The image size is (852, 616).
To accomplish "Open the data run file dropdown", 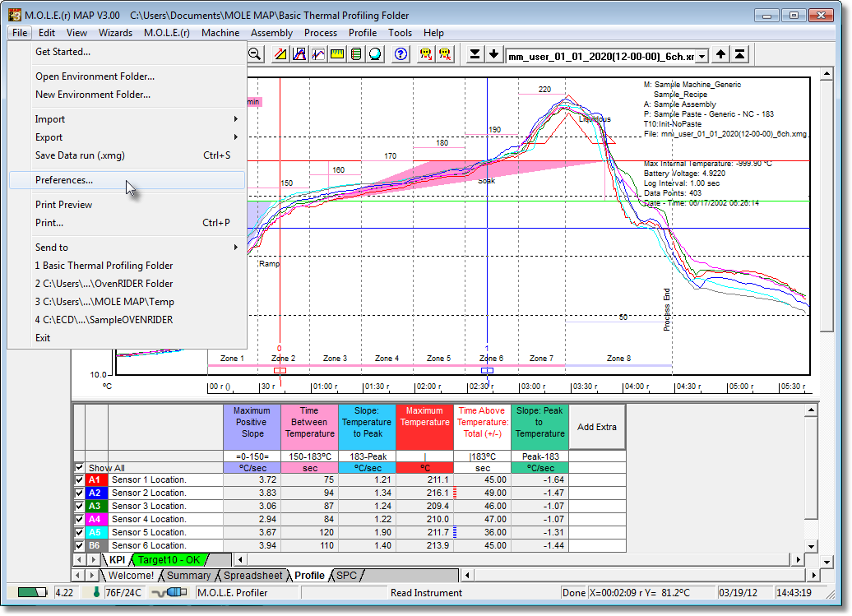I will (x=702, y=56).
